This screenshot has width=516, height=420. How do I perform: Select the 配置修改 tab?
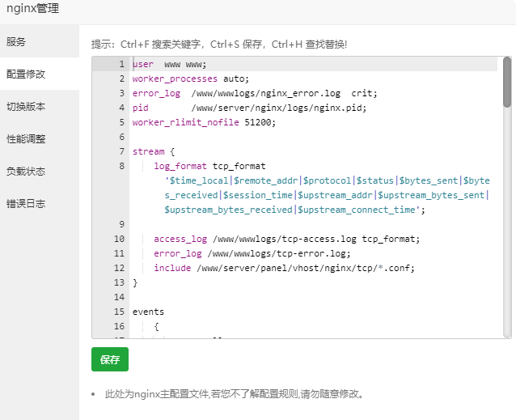click(x=26, y=74)
